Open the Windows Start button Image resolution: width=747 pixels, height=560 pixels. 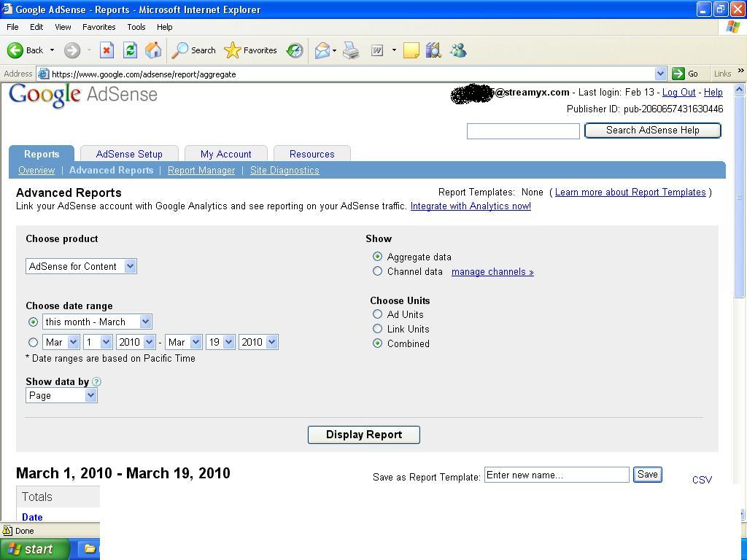35,549
